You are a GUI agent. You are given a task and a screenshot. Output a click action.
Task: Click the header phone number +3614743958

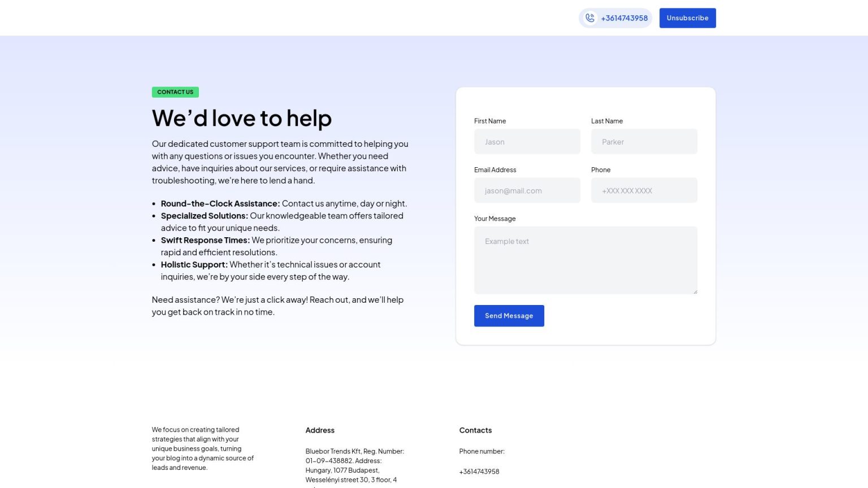click(624, 18)
